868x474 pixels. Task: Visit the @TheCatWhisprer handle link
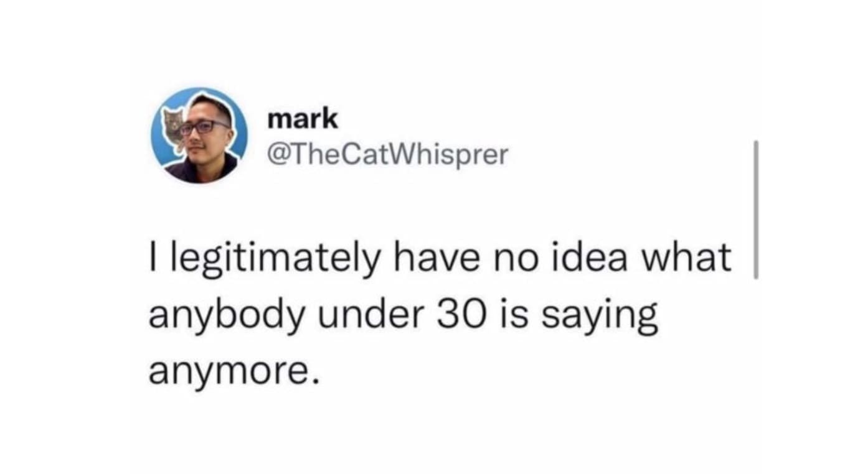coord(387,154)
